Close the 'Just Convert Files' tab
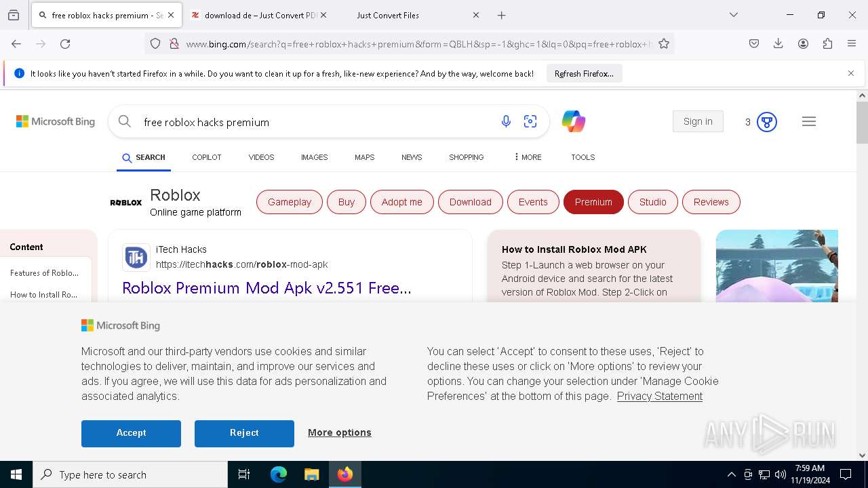The image size is (868, 488). tap(475, 15)
